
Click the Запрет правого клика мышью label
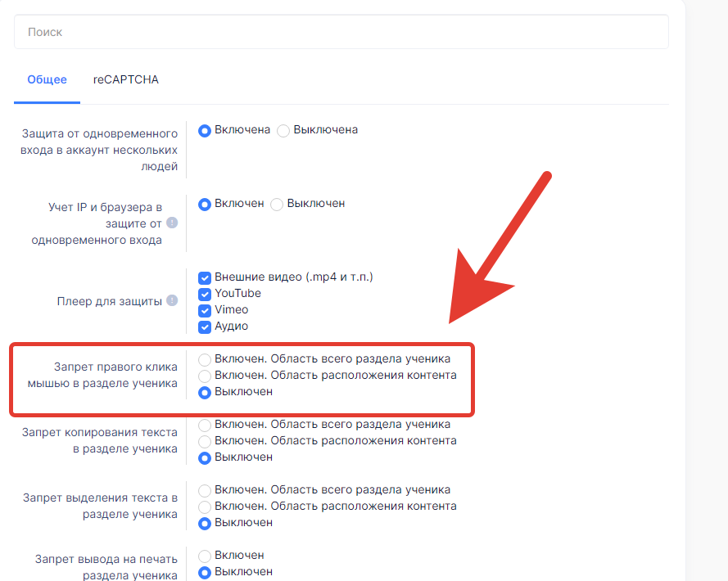tap(102, 375)
